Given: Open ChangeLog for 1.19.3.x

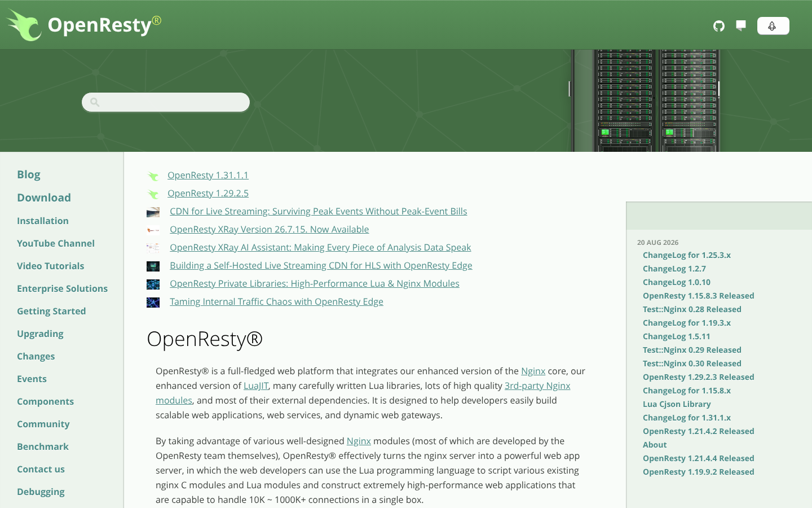Looking at the screenshot, I should click(x=687, y=323).
